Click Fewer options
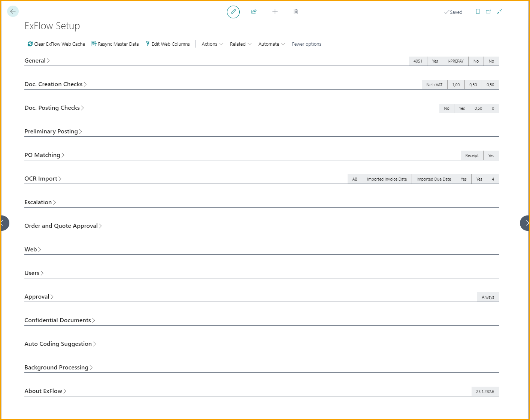Viewport: 530px width, 420px height. point(306,44)
